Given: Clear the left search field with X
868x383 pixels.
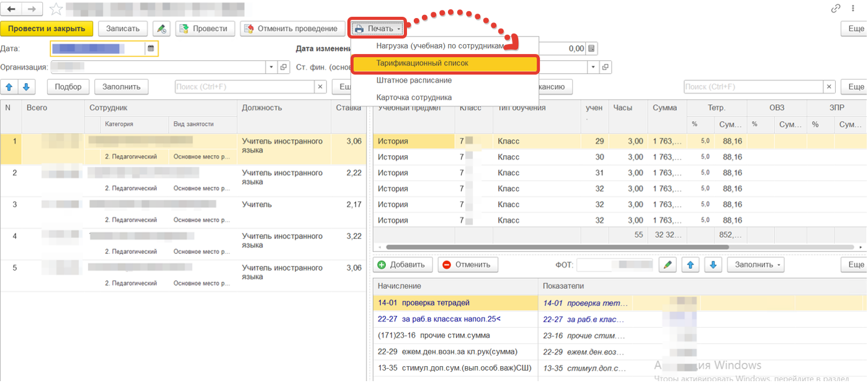Looking at the screenshot, I should tap(320, 87).
